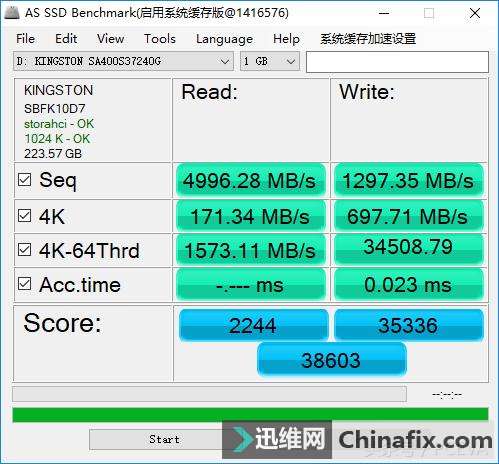The image size is (499, 464).
Task: Minimize the AS SSD Benchmark window
Action: (384, 13)
